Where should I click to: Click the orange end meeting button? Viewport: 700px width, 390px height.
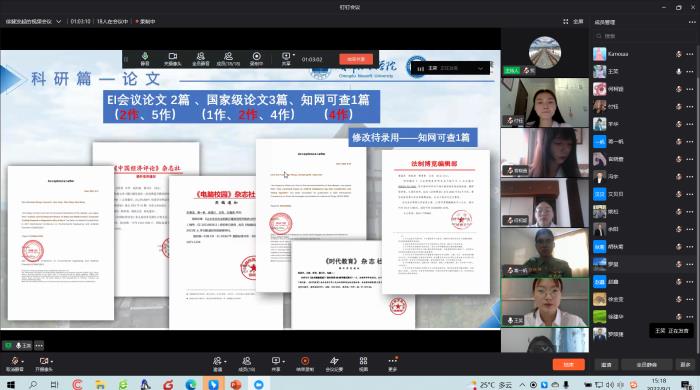(568, 365)
